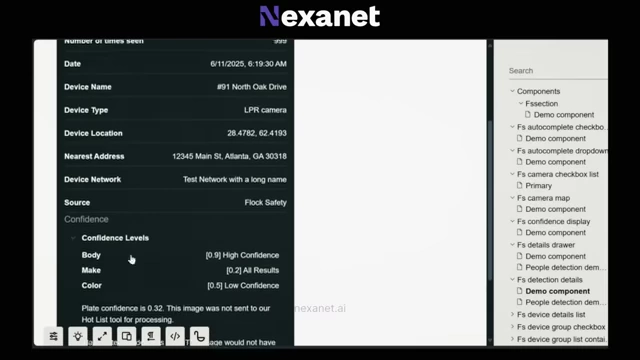Click address 12345 Main St, Atlanta, GA 30318
This screenshot has height=360, width=640.
tap(229, 156)
